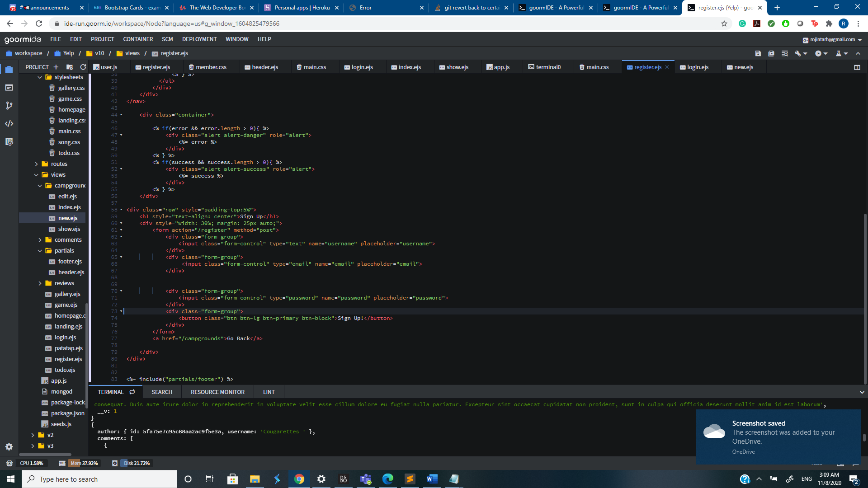Image resolution: width=868 pixels, height=488 pixels.
Task: Open the find-in-files toolbar icon
Action: [x=785, y=53]
